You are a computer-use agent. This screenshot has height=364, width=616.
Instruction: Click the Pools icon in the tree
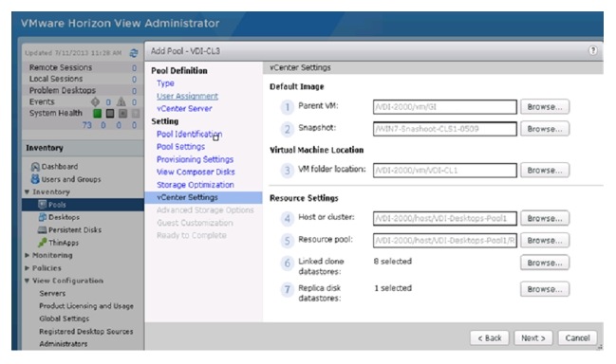tap(42, 205)
